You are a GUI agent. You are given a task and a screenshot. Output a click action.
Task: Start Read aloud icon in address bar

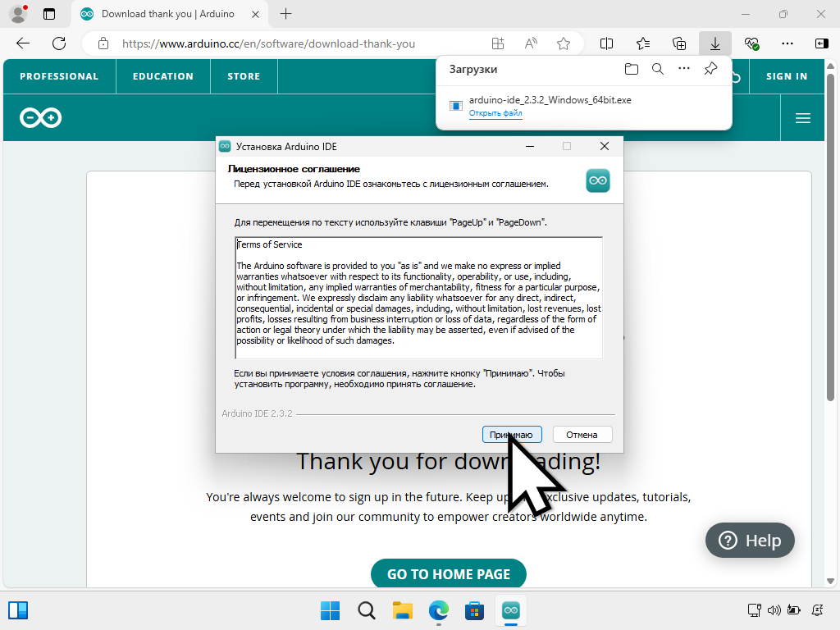pyautogui.click(x=531, y=43)
